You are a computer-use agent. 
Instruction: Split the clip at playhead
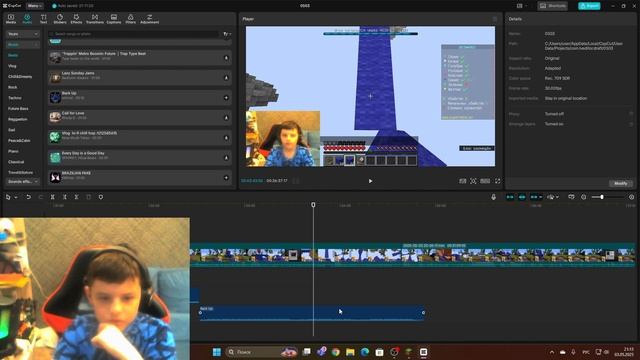point(53,197)
